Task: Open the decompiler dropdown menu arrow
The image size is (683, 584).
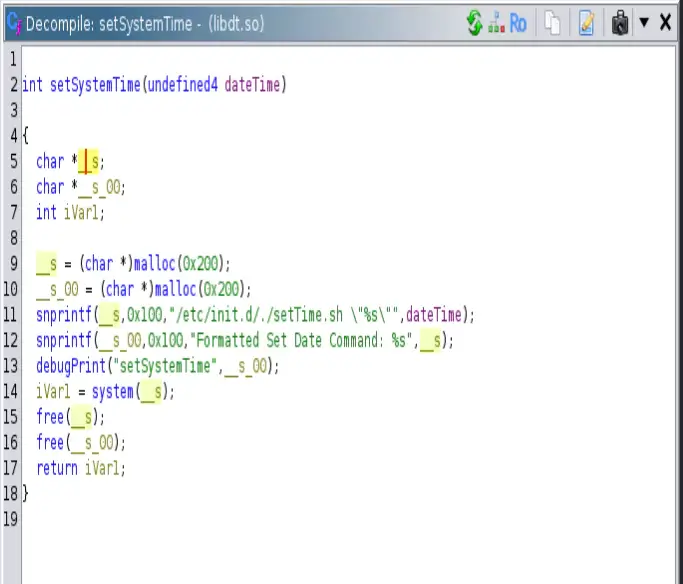Action: pyautogui.click(x=644, y=22)
